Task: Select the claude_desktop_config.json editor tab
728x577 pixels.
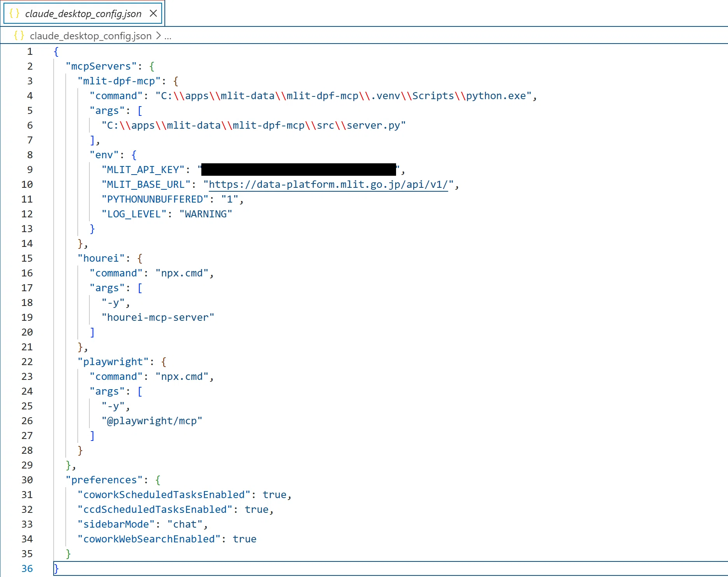Action: pos(83,14)
